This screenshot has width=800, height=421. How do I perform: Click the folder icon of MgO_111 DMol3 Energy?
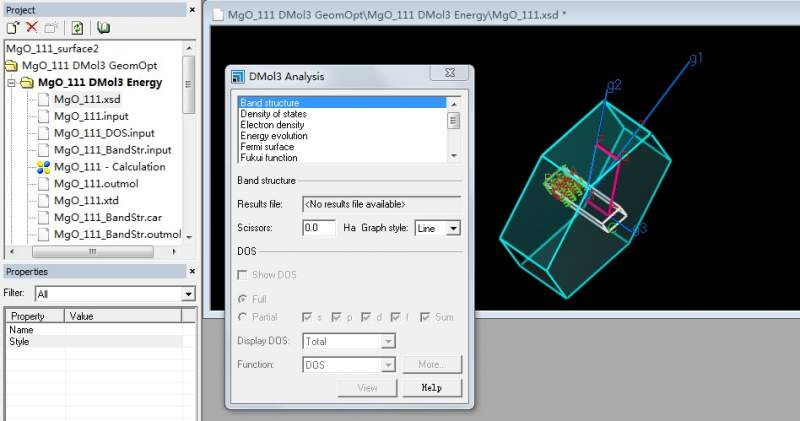(x=28, y=83)
